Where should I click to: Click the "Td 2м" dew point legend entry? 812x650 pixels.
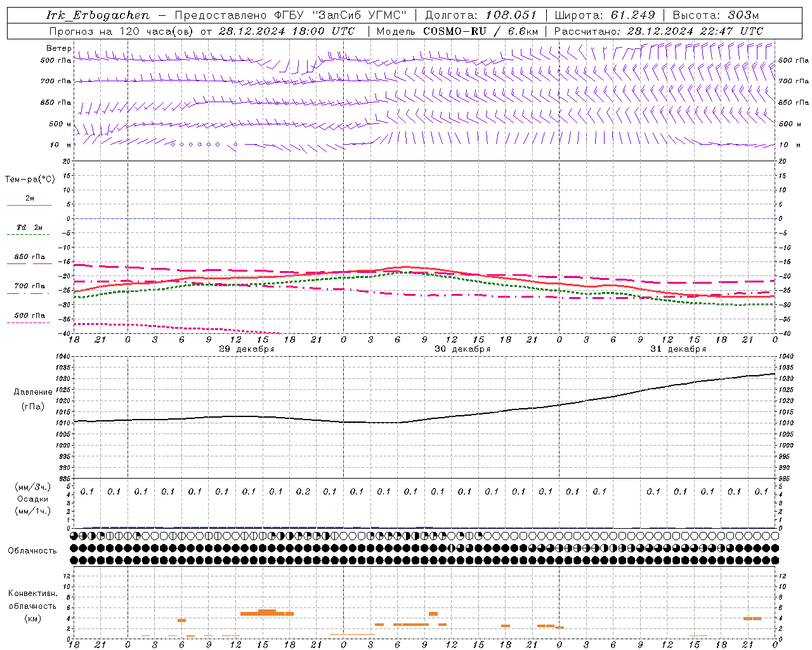[x=29, y=227]
